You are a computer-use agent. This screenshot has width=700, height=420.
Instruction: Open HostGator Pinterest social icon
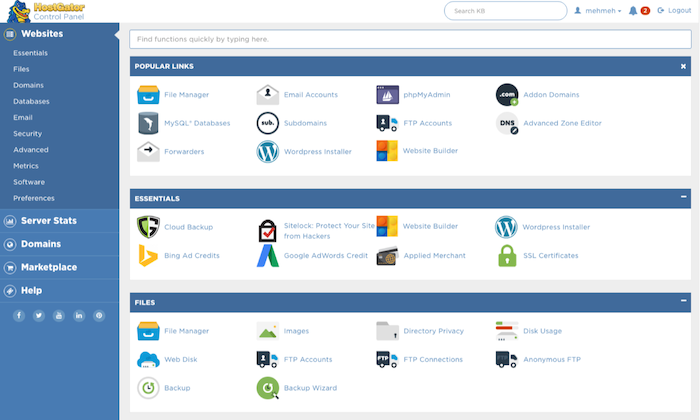[x=99, y=316]
